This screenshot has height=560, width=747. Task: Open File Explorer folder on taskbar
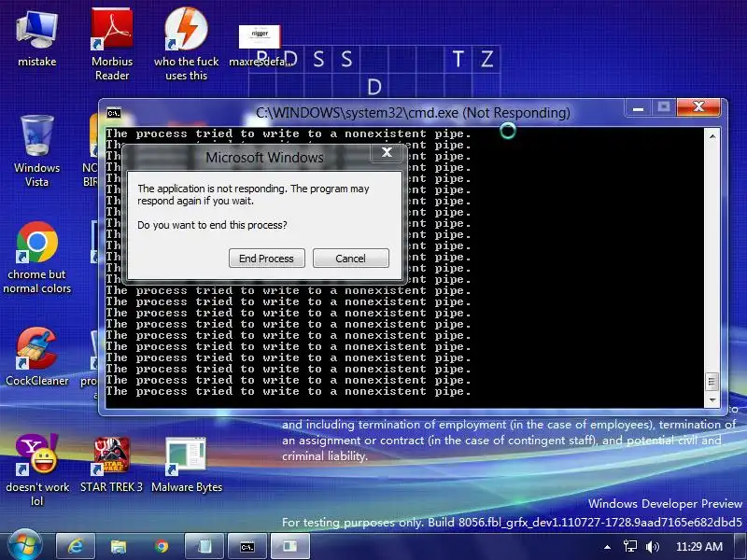119,546
